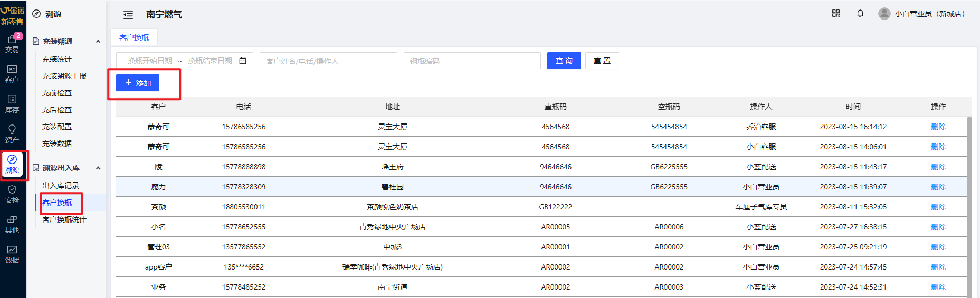
Task: Click the 钢瓶编码 input field
Action: point(472,61)
